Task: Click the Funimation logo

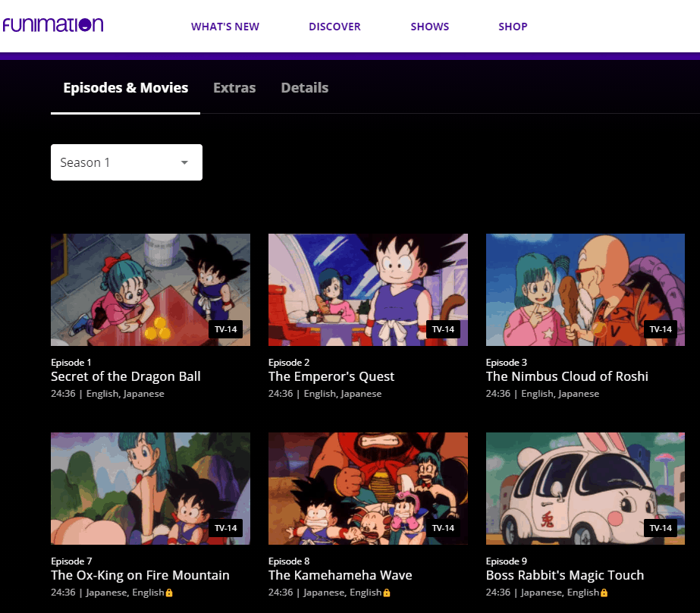Action: click(52, 25)
